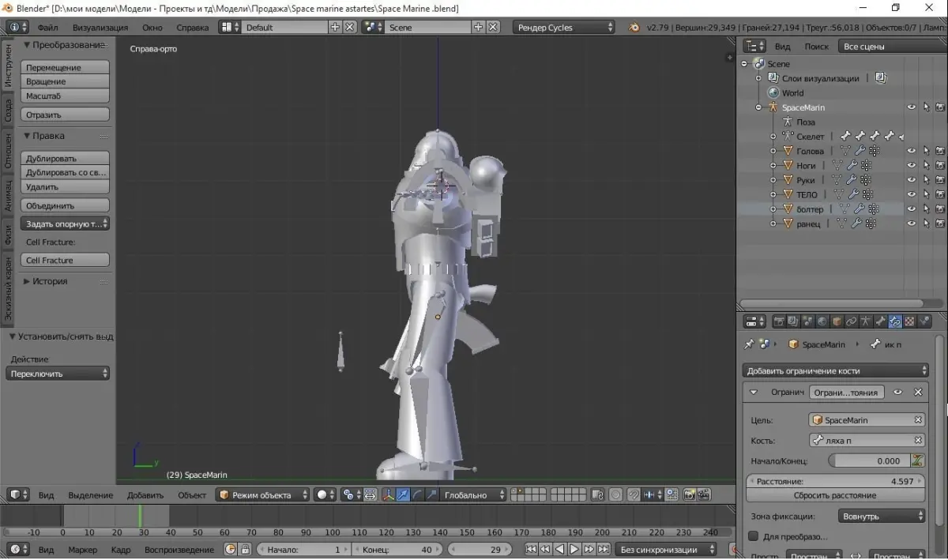Click the translate manipulator arrow icon
Image resolution: width=948 pixels, height=560 pixels.
[x=403, y=494]
